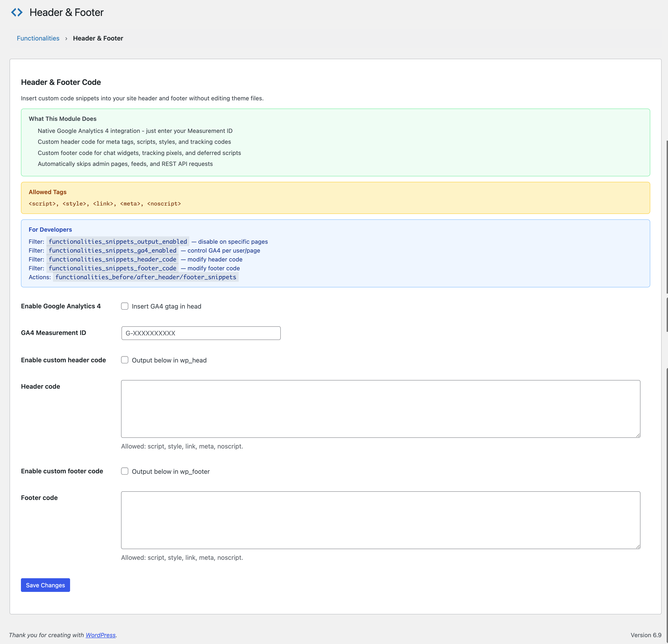Enable the Insert GA4 gtag checkbox
Viewport: 668px width, 644px height.
pyautogui.click(x=125, y=306)
